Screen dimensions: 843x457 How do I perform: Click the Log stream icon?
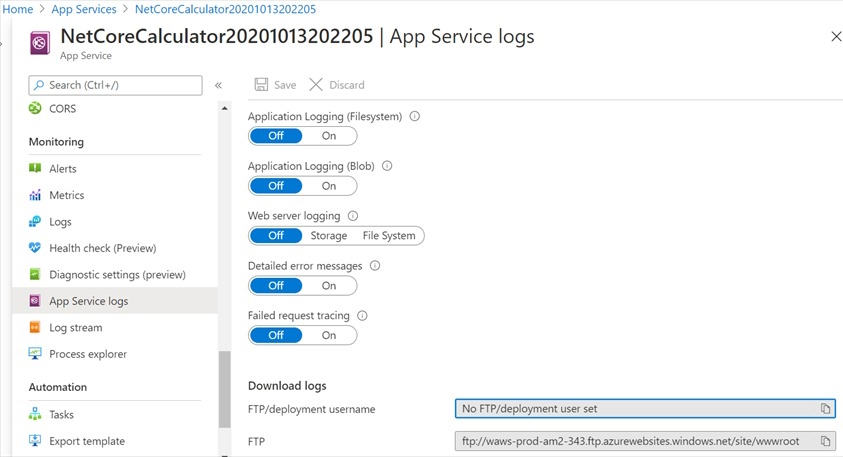[x=35, y=328]
